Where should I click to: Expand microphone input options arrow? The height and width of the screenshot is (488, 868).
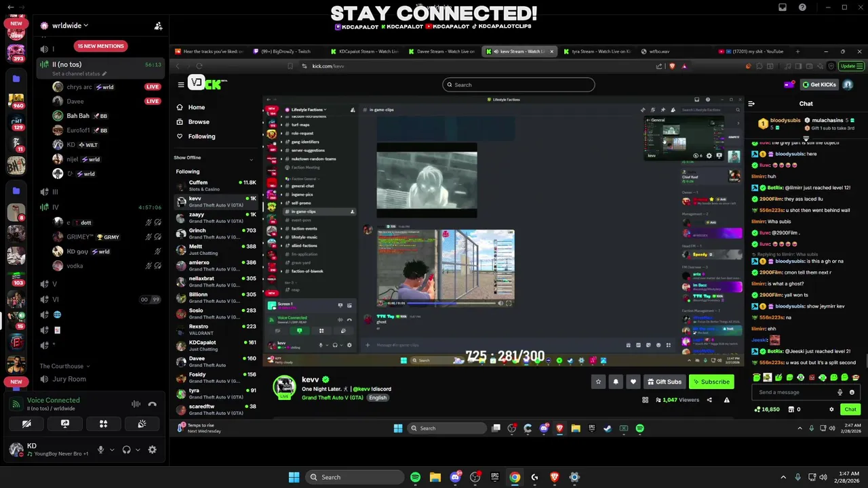click(112, 449)
